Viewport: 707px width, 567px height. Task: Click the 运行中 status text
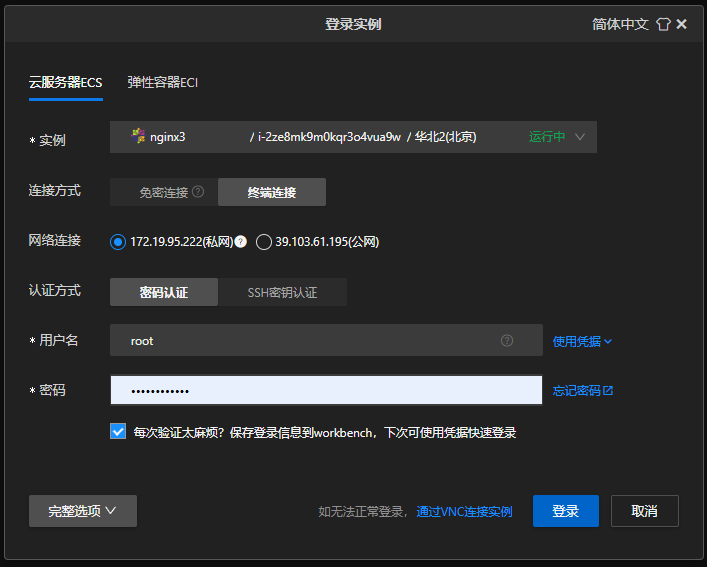547,137
